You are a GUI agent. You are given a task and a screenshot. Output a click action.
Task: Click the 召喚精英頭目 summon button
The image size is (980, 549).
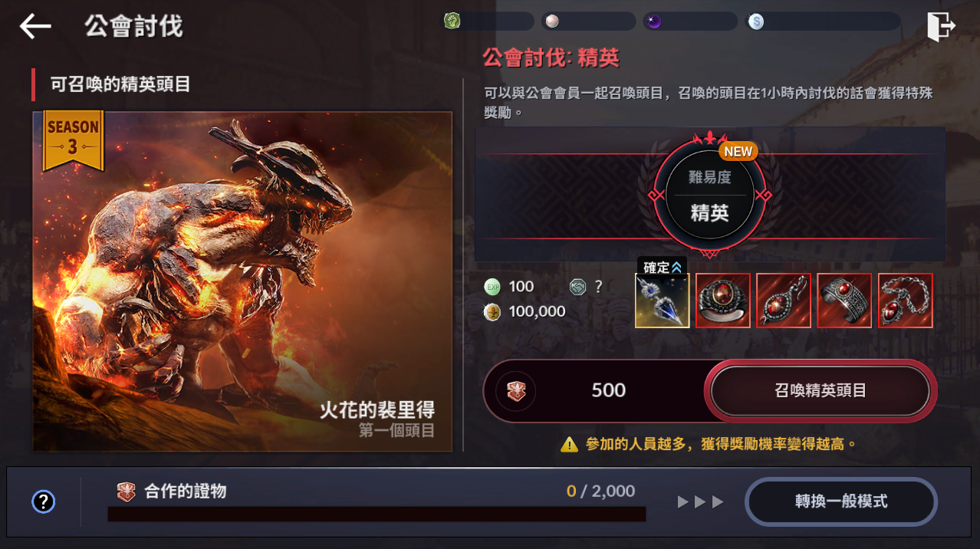(x=821, y=390)
